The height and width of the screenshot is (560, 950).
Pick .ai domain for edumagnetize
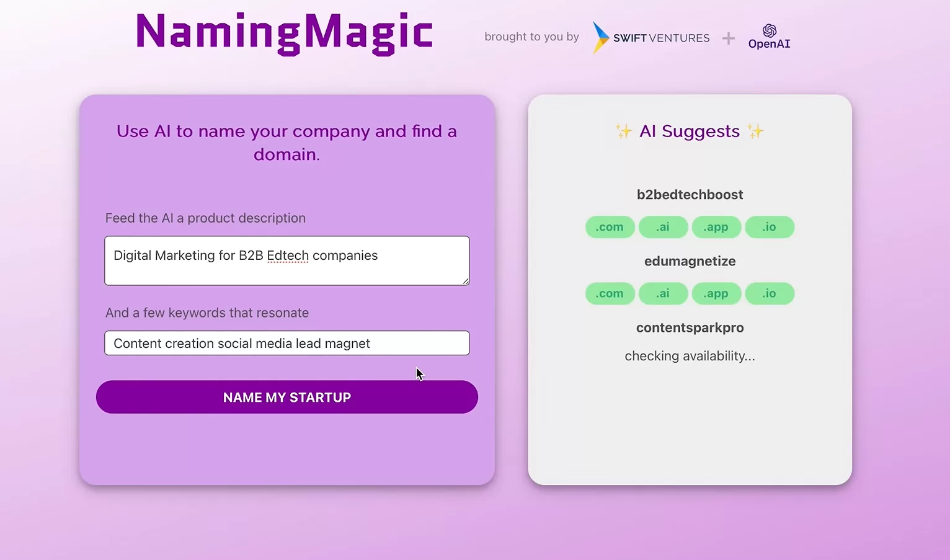(663, 293)
